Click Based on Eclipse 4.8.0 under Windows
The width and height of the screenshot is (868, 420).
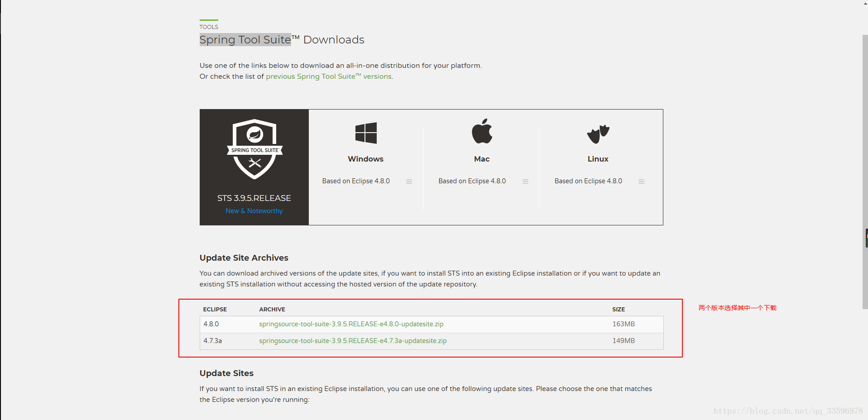point(356,181)
